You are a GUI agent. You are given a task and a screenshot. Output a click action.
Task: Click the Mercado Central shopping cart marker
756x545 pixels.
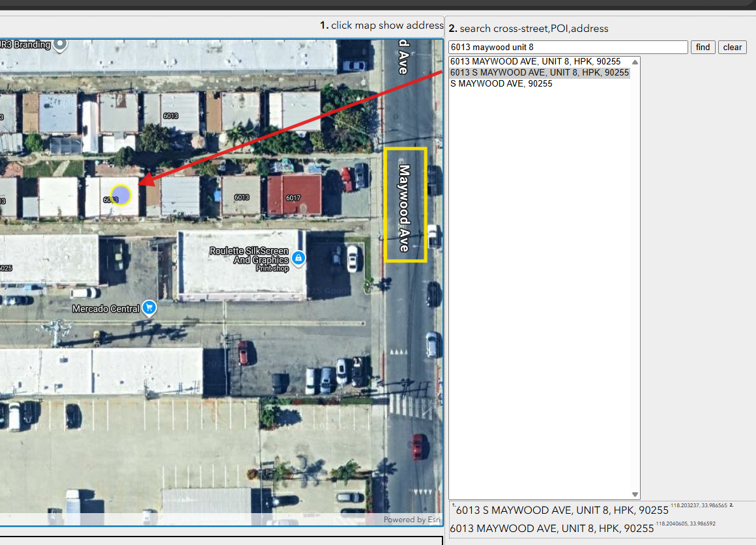pos(150,308)
